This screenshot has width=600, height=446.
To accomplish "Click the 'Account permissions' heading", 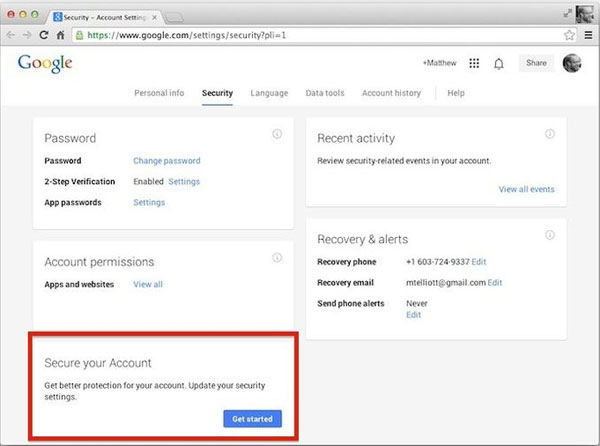I will pyautogui.click(x=99, y=262).
